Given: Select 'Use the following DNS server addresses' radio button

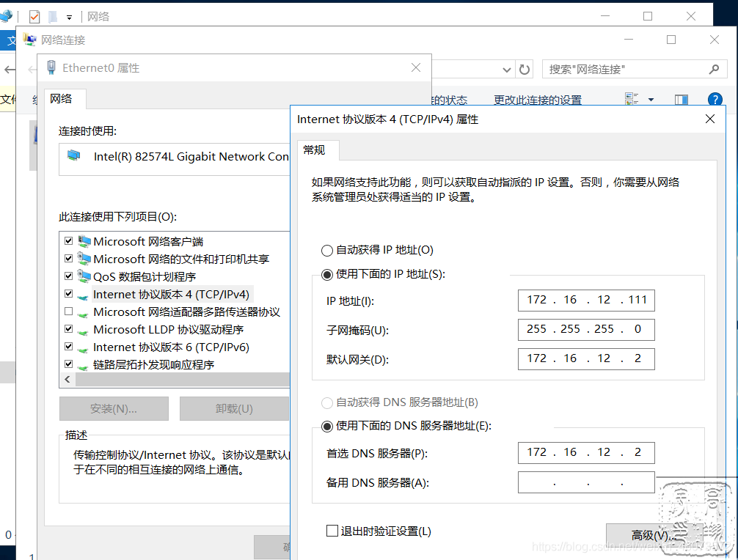Looking at the screenshot, I should click(x=327, y=427).
